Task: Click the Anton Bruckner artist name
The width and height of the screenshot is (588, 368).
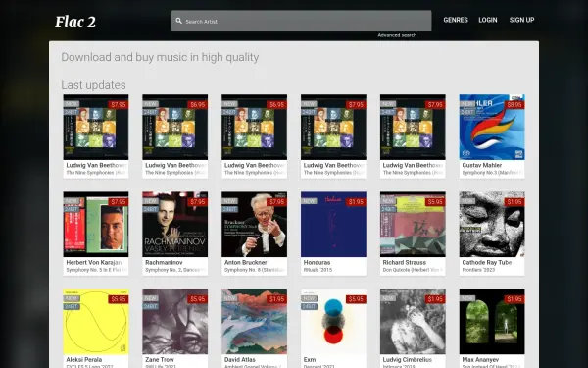Action: [246, 262]
